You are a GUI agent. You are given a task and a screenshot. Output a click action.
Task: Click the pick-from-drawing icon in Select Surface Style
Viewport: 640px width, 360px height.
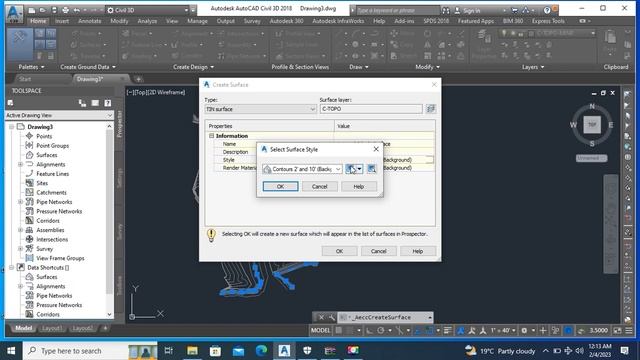tap(371, 169)
